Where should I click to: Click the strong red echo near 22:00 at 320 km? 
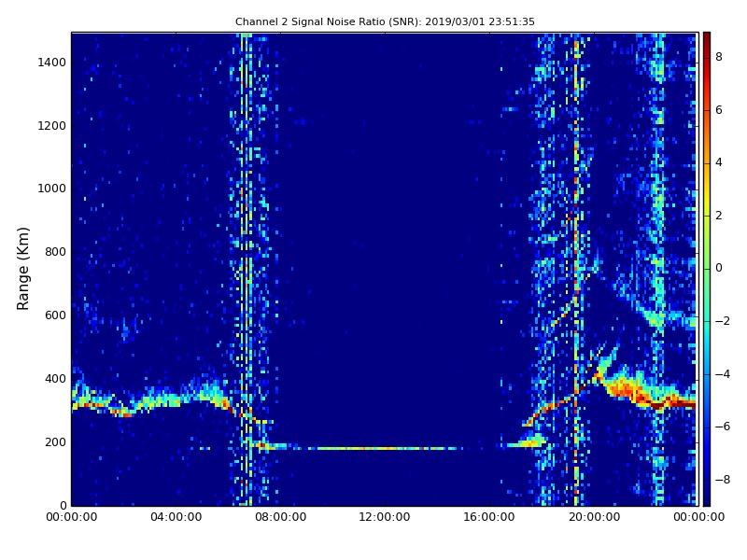pos(660,404)
